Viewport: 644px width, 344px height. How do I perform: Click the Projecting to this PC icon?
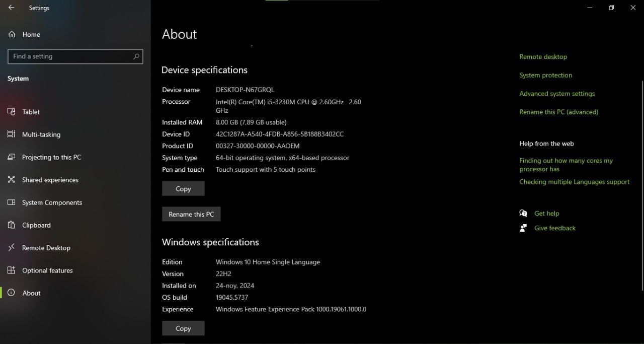click(x=11, y=157)
